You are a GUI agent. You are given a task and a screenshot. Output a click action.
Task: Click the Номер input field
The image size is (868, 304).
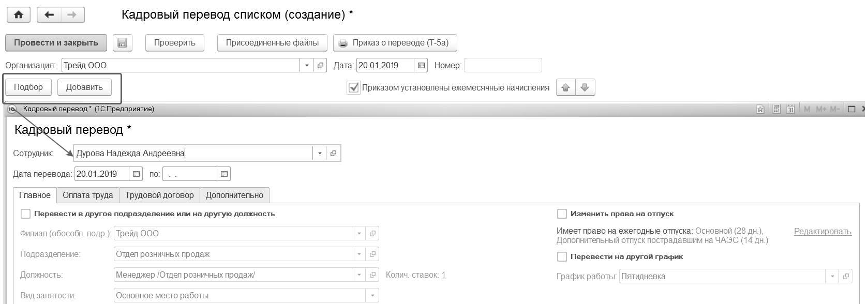tap(503, 66)
